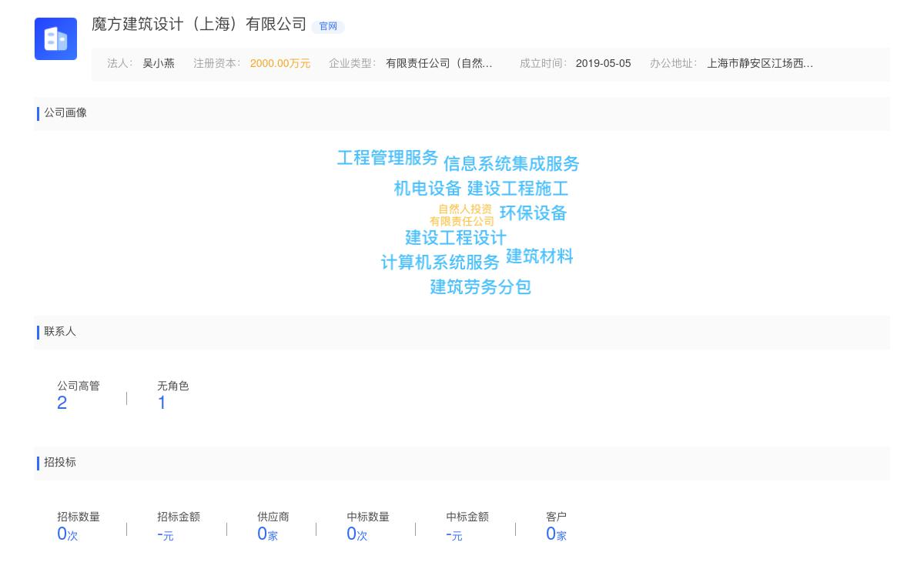Click the blue company logo icon
The height and width of the screenshot is (579, 924).
pyautogui.click(x=55, y=38)
